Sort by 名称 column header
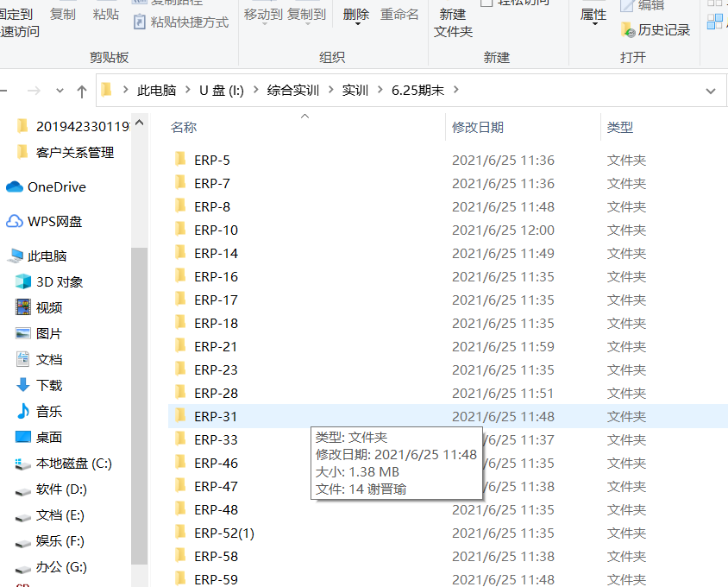Viewport: 728px width, 587px height. click(x=184, y=127)
